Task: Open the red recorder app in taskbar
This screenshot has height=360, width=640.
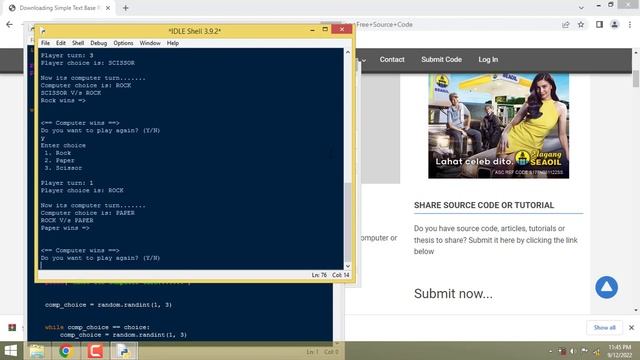Action: [x=95, y=351]
